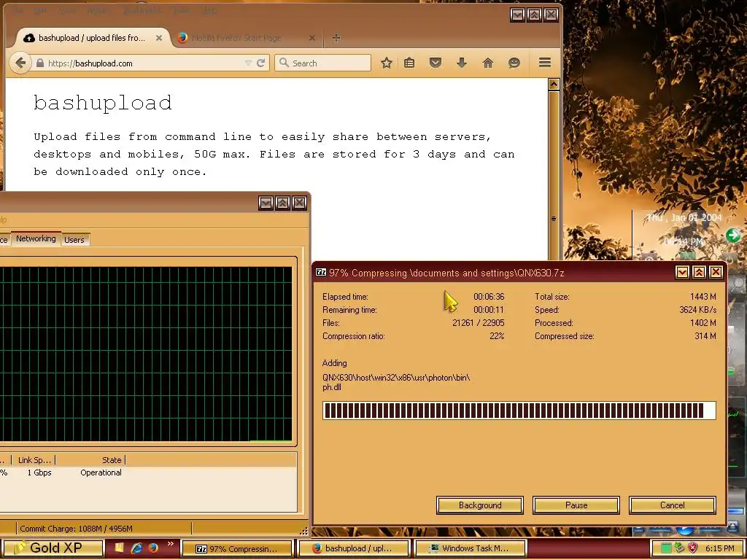Image resolution: width=747 pixels, height=560 pixels.
Task: Minimize the Task Manager window
Action: coord(266,203)
